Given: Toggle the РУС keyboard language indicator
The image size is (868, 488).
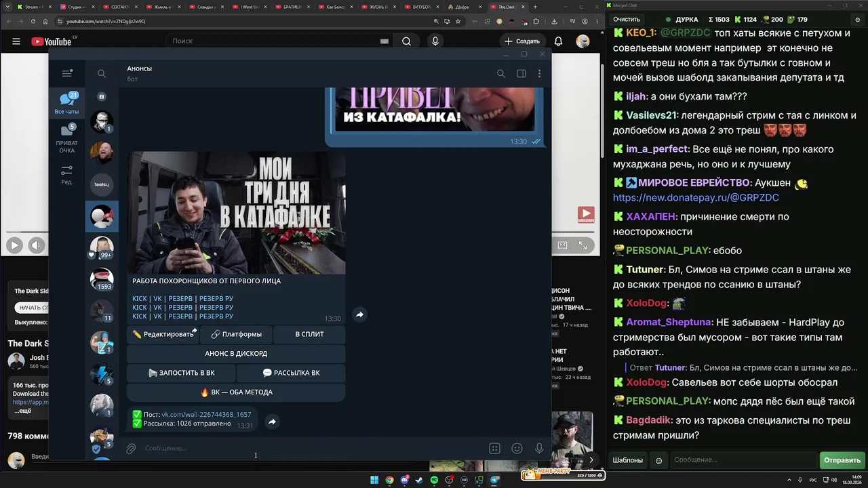Looking at the screenshot, I should click(x=813, y=481).
